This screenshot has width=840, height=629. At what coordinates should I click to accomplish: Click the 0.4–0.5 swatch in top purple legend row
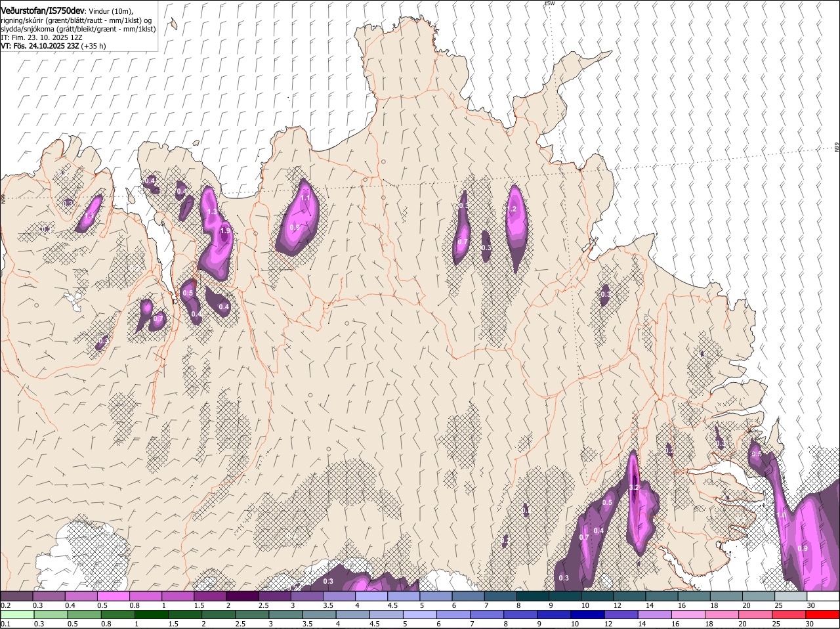click(x=81, y=596)
